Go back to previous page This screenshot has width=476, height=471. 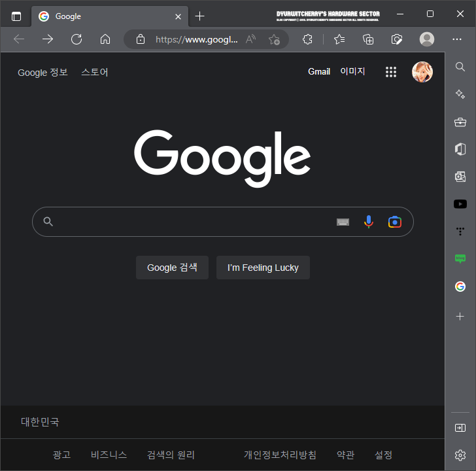click(19, 39)
